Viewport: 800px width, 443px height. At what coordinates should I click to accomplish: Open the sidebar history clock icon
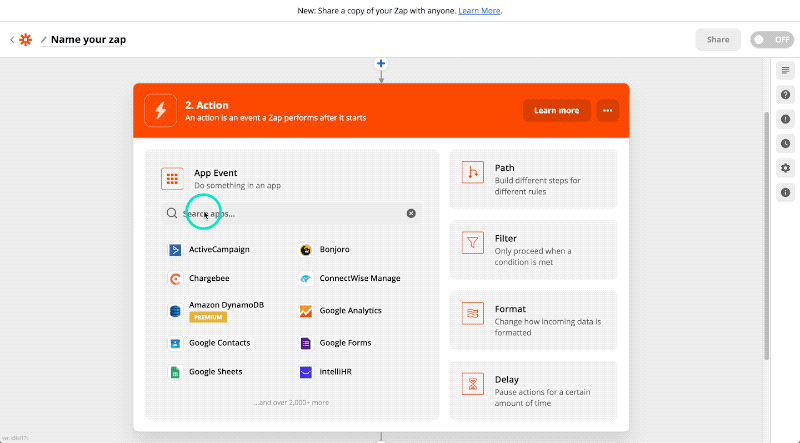point(785,143)
